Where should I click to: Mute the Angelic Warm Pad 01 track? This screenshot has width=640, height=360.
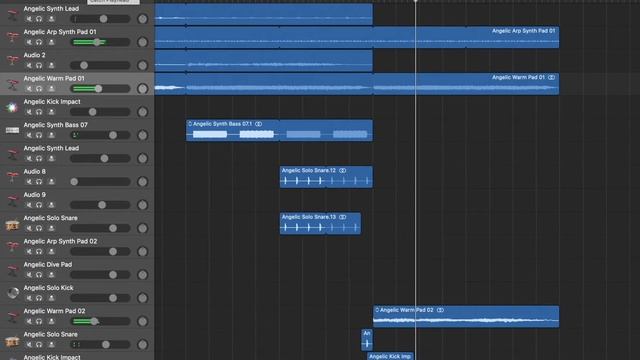coord(29,89)
